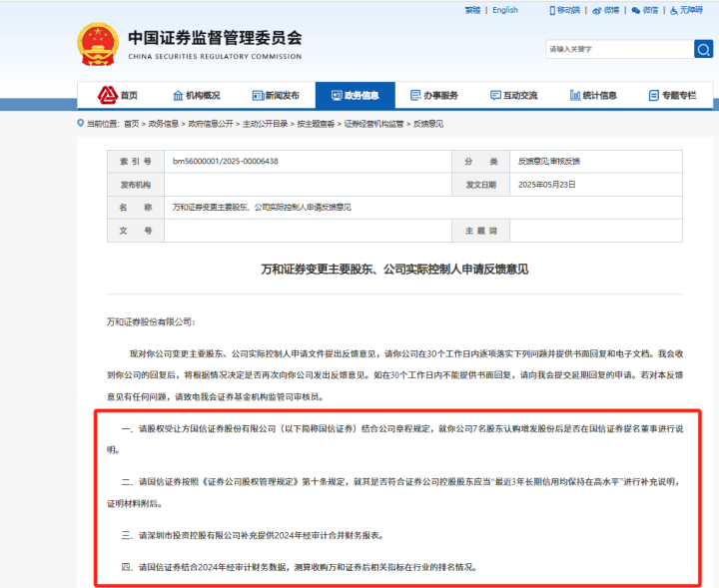This screenshot has width=719, height=588.
Task: Click the chat icon beside 互动交流
Action: tap(495, 95)
